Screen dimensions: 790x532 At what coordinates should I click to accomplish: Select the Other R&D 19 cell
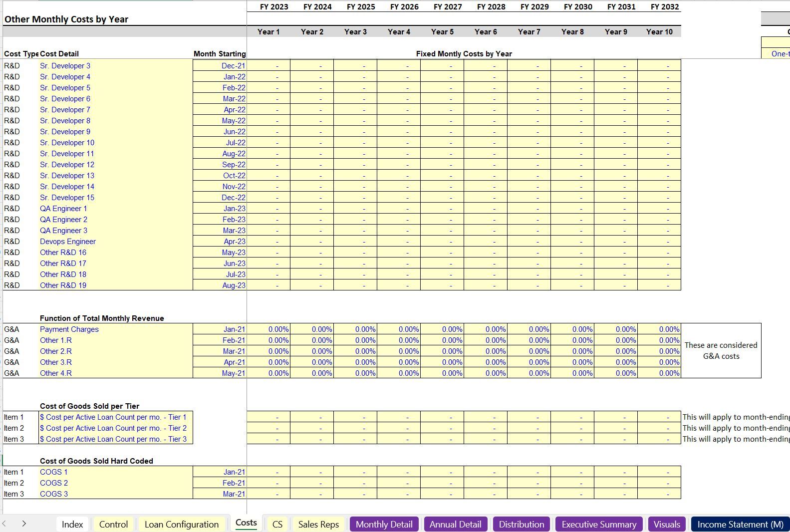coord(116,285)
